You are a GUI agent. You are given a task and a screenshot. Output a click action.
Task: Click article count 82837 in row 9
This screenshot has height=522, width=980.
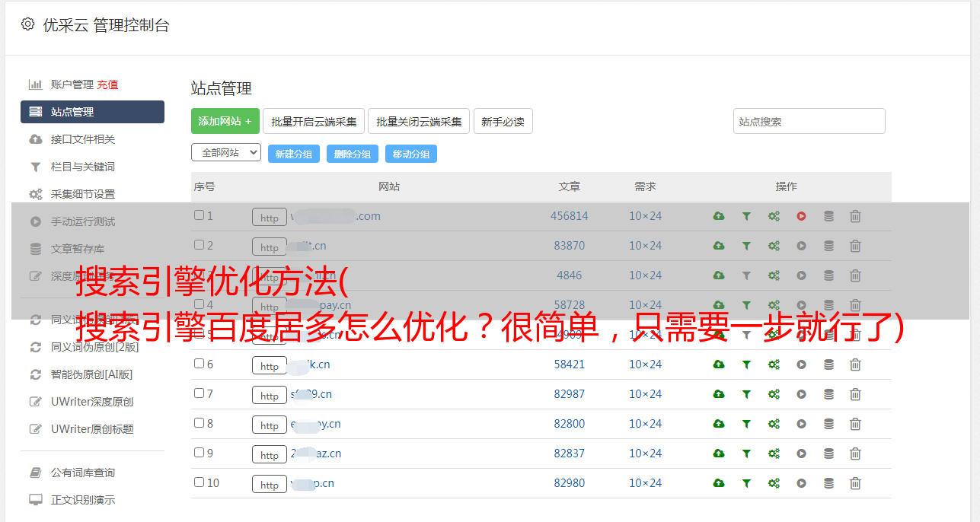(570, 454)
